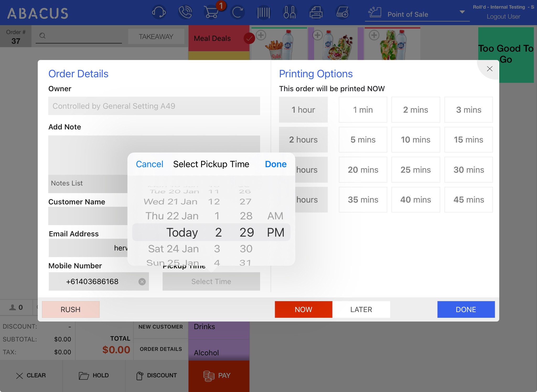Switch printing to LATER
The image size is (537, 392).
coord(361,309)
